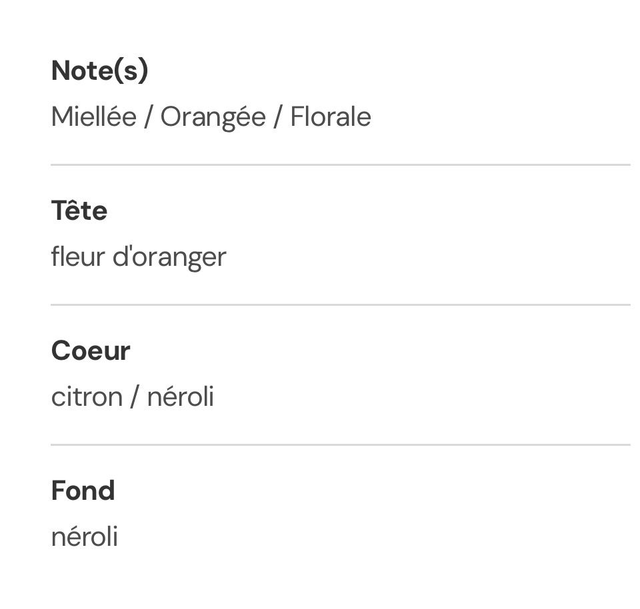Click the fleur d'oranger text

[138, 257]
